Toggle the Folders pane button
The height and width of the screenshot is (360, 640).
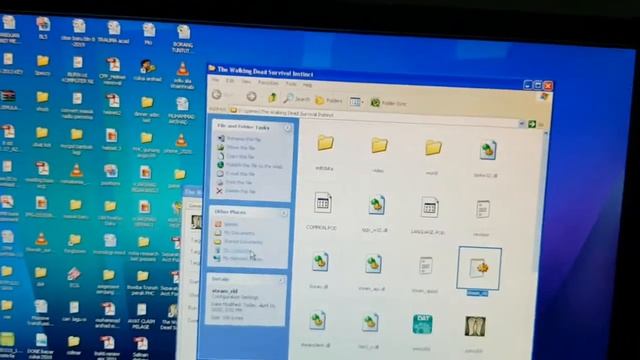click(329, 100)
